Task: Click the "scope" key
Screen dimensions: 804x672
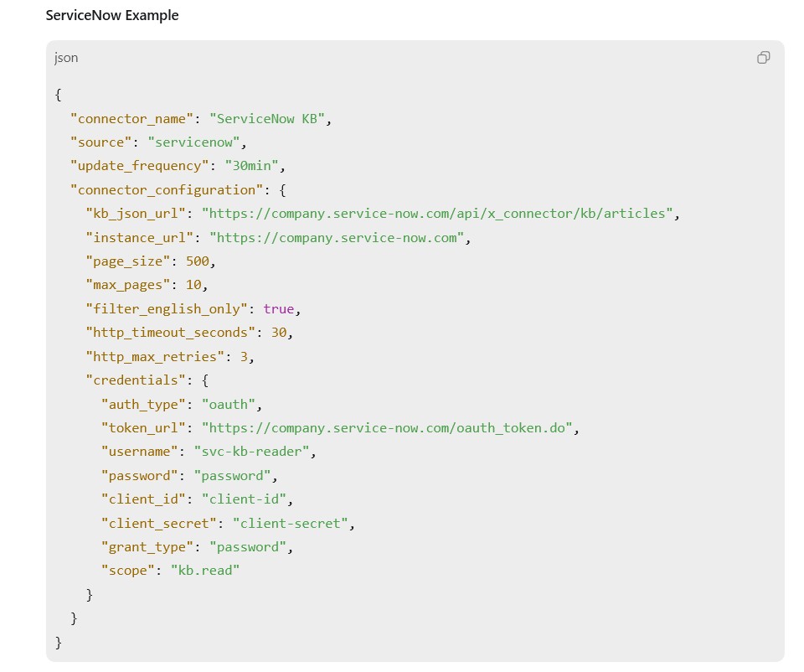Action: click(x=128, y=571)
